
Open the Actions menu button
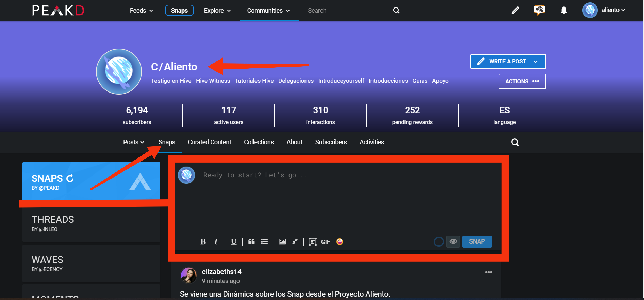[522, 81]
